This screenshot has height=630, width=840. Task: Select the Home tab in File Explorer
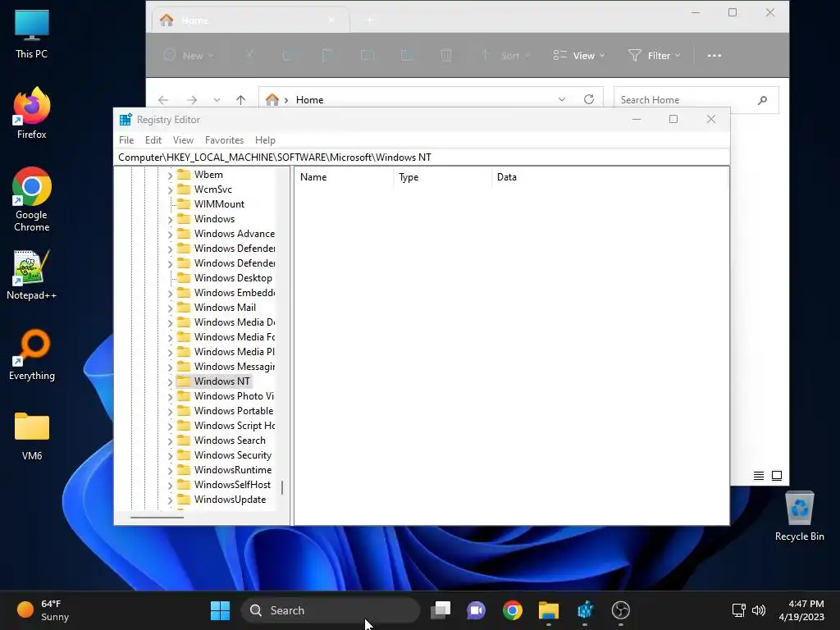click(x=251, y=21)
